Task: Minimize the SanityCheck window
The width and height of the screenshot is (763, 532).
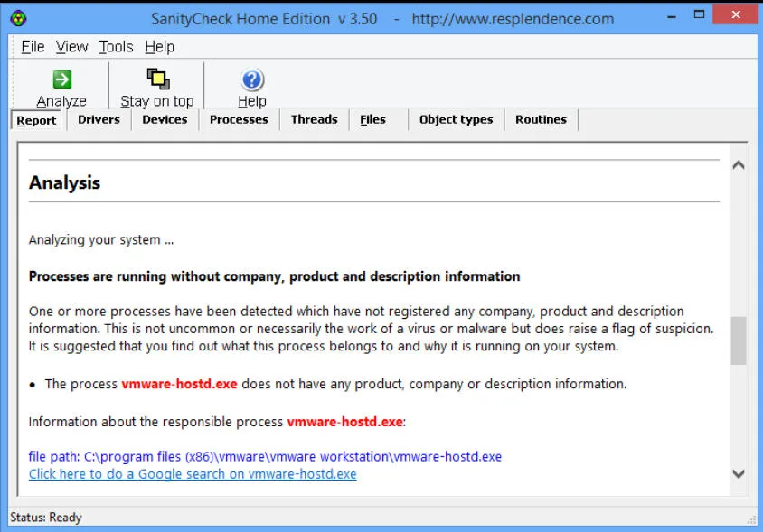Action: point(672,15)
